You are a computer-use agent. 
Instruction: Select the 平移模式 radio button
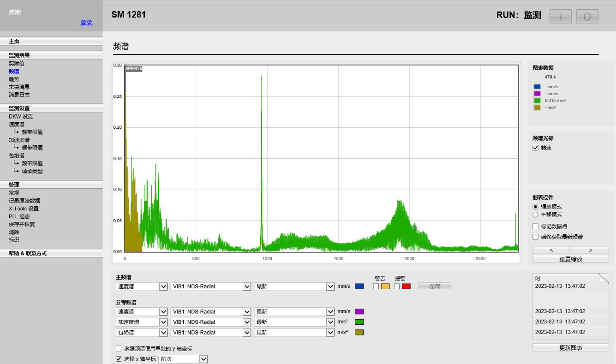(536, 215)
